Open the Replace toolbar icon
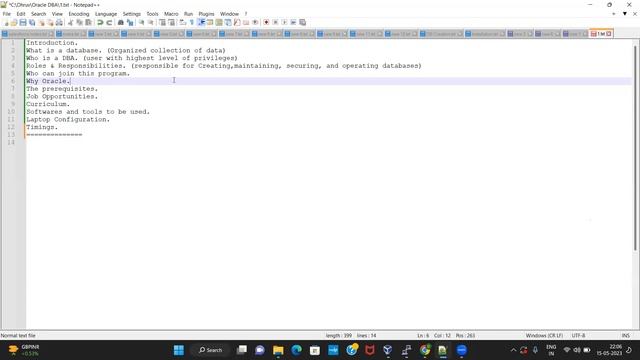The image size is (640, 360). [x=130, y=22]
